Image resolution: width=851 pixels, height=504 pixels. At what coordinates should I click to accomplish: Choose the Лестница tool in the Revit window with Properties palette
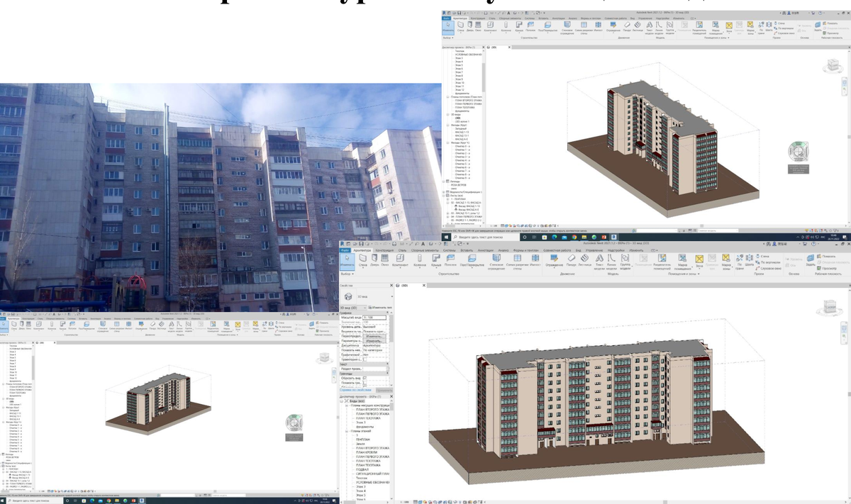[x=584, y=260]
